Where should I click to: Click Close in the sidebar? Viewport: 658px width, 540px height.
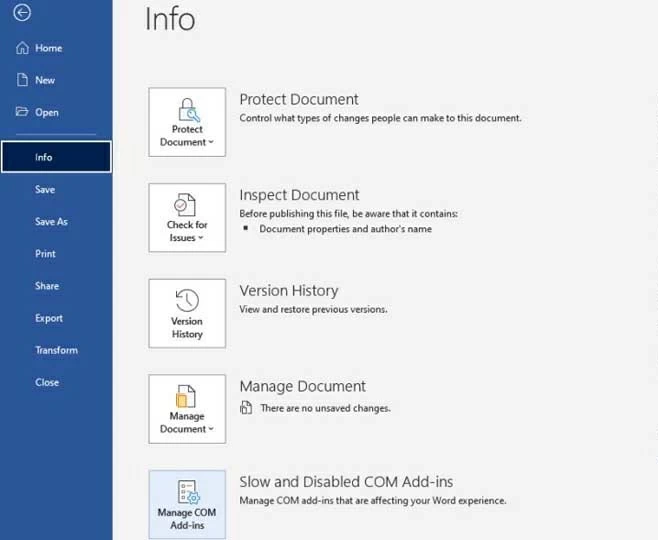point(47,382)
